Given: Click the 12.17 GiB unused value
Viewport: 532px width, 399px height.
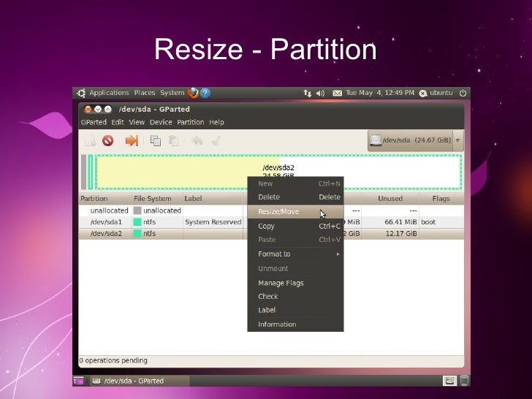Looking at the screenshot, I should point(401,234).
